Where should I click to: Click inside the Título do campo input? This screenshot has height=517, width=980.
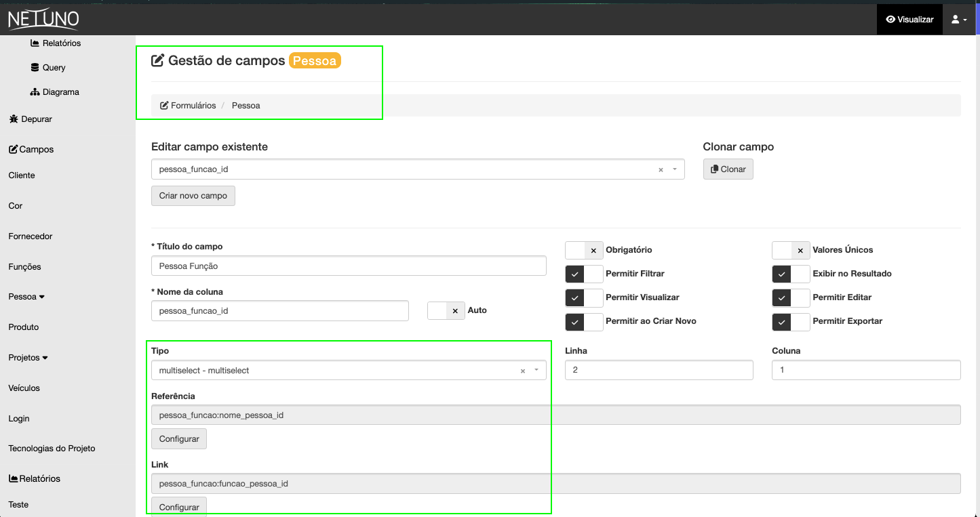click(348, 266)
